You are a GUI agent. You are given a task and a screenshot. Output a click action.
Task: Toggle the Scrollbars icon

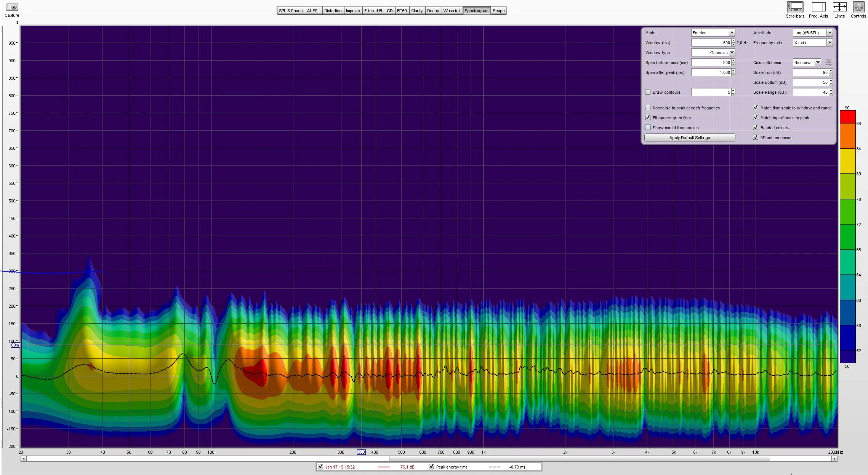pyautogui.click(x=795, y=7)
